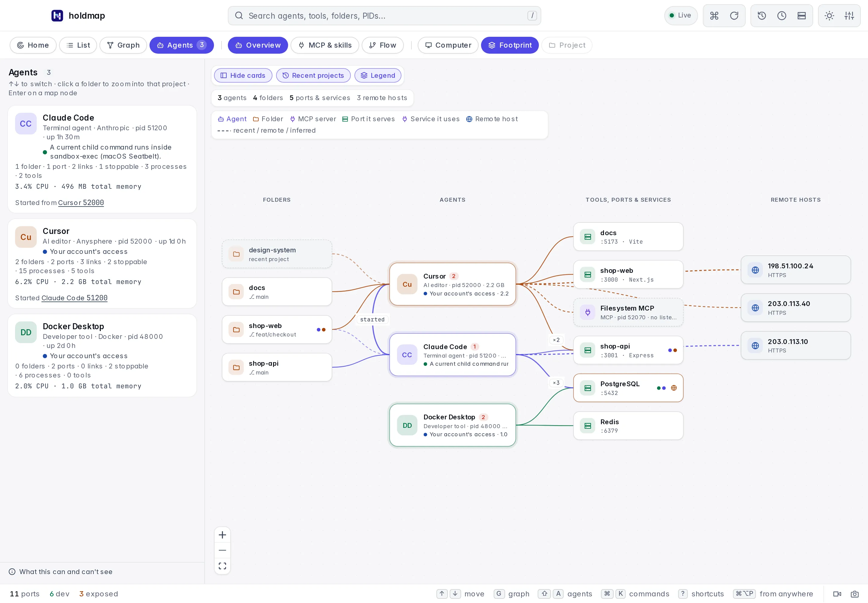Focus the search agents input field

pos(384,15)
